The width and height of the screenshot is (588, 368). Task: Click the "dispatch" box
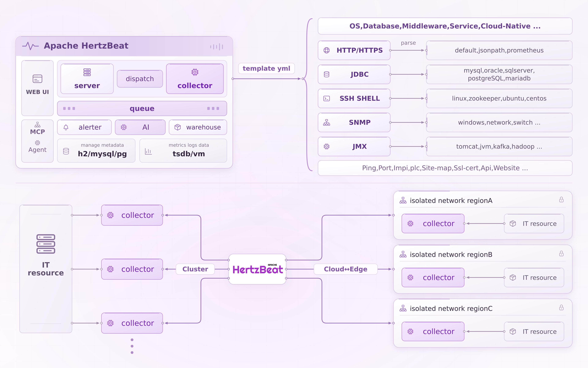[140, 79]
